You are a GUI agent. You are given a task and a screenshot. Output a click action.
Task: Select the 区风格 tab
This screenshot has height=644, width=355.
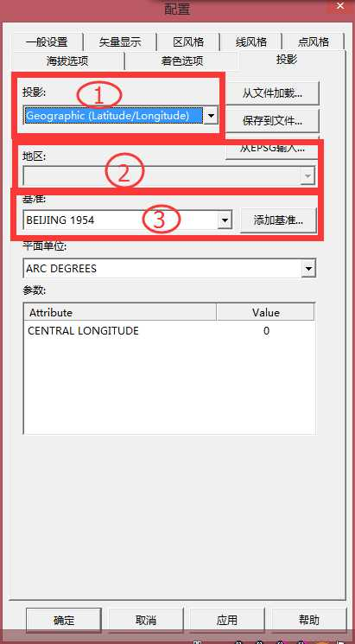click(x=188, y=41)
